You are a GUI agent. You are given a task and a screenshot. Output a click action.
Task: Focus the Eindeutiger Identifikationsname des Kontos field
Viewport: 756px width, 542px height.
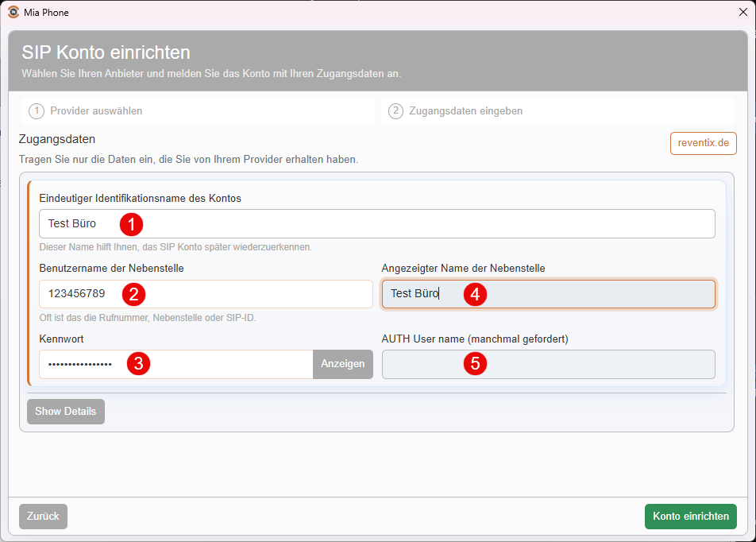377,223
